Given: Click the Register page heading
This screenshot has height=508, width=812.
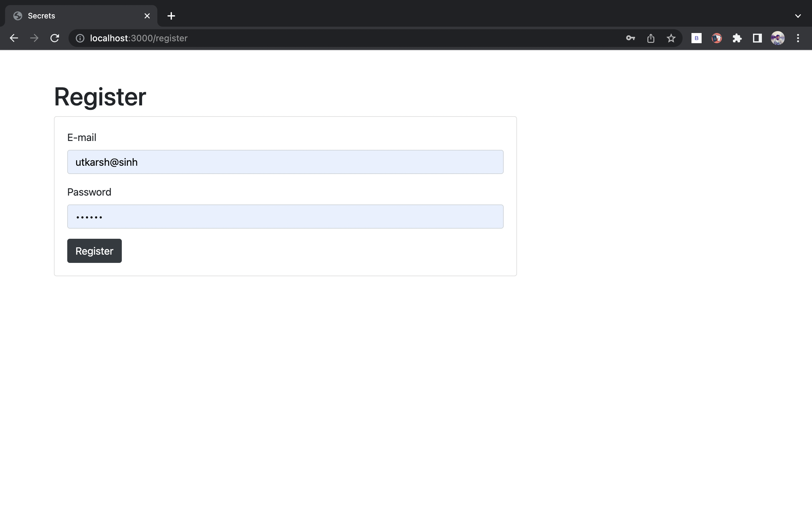Looking at the screenshot, I should coord(100,97).
